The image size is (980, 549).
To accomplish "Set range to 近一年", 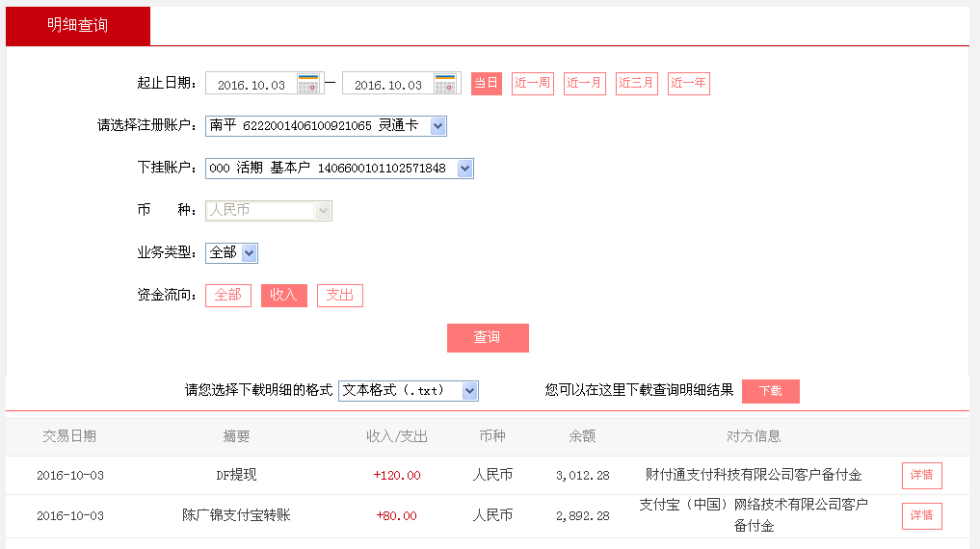I will pos(688,84).
